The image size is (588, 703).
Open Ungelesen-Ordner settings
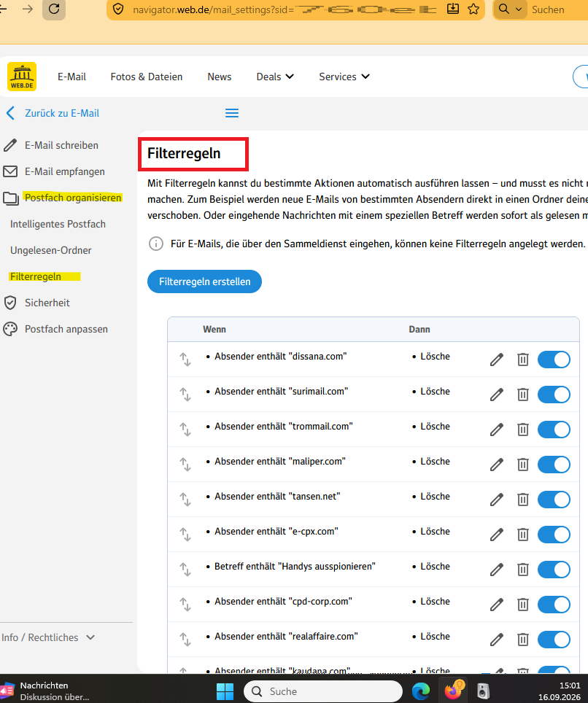(50, 250)
